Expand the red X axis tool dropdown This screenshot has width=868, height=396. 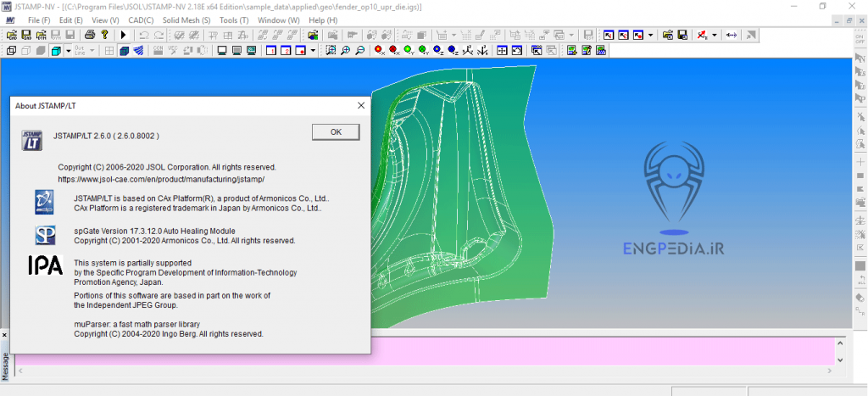click(x=715, y=35)
